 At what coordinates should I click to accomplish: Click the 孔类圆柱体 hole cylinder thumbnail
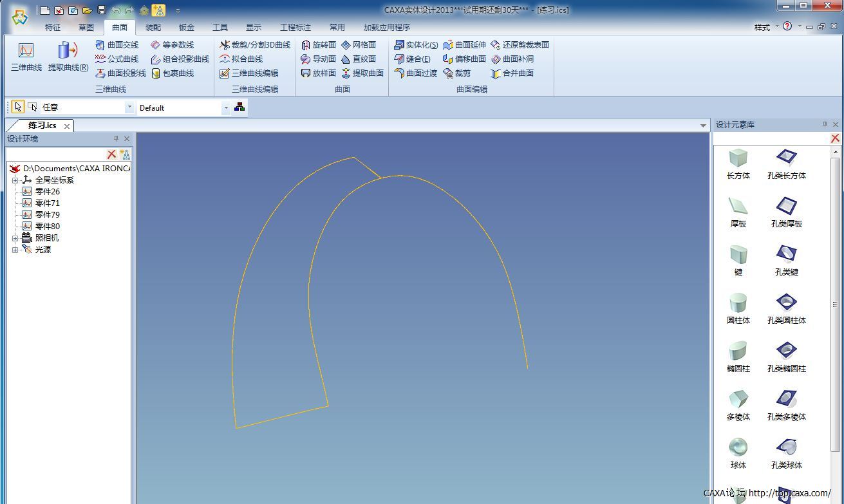(787, 302)
